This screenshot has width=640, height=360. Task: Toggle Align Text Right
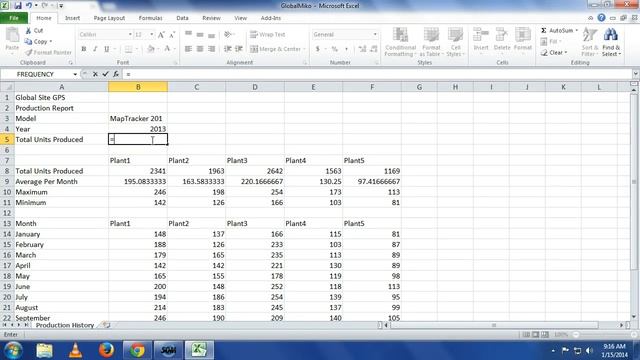point(211,49)
